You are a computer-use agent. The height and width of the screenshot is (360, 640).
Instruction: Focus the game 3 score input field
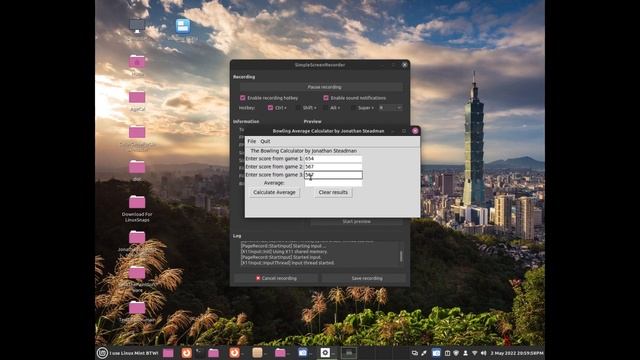333,175
